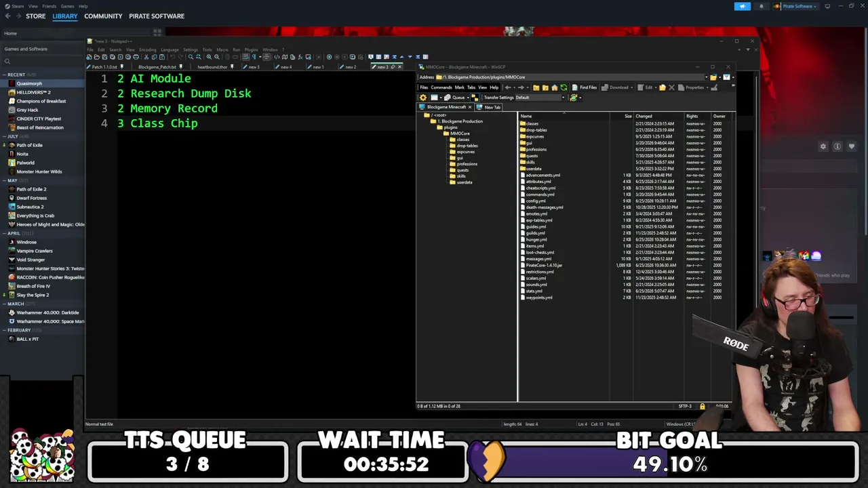The height and width of the screenshot is (488, 868).
Task: Close the new 3 Notepad++ tab
Action: (x=399, y=67)
